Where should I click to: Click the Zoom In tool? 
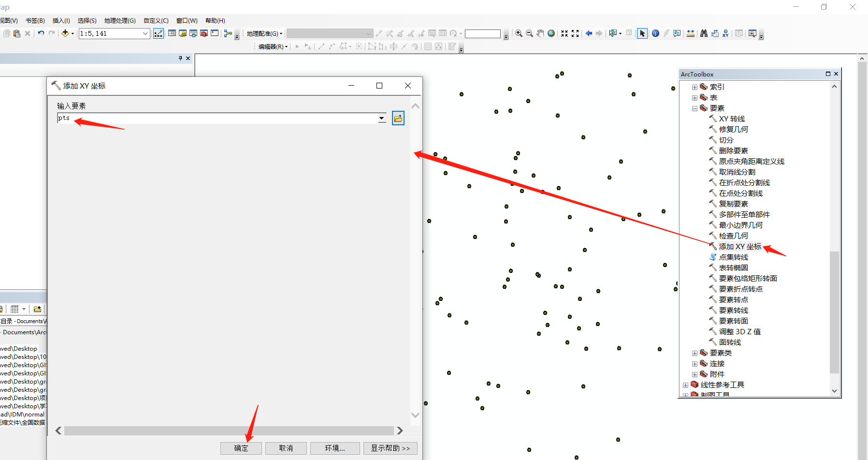[519, 33]
